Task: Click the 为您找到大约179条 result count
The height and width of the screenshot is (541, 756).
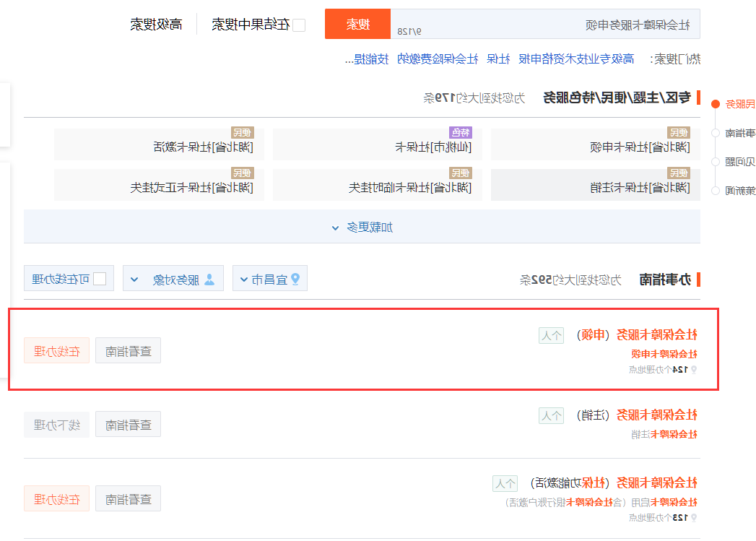Action: point(474,98)
